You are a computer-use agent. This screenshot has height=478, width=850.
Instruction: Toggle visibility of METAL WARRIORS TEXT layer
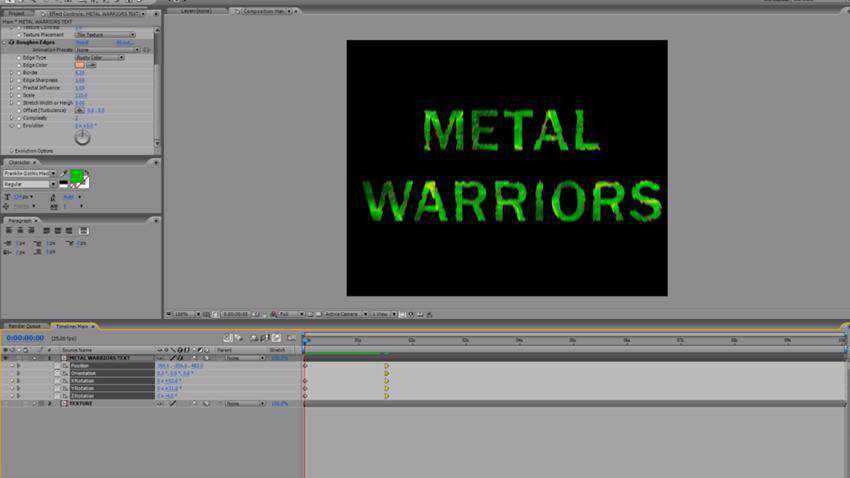coord(5,358)
